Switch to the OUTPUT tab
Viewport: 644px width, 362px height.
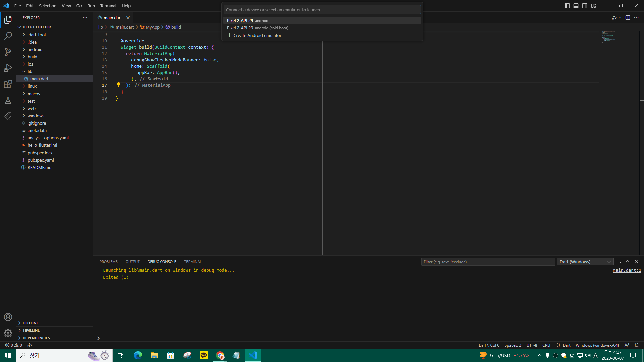click(132, 262)
